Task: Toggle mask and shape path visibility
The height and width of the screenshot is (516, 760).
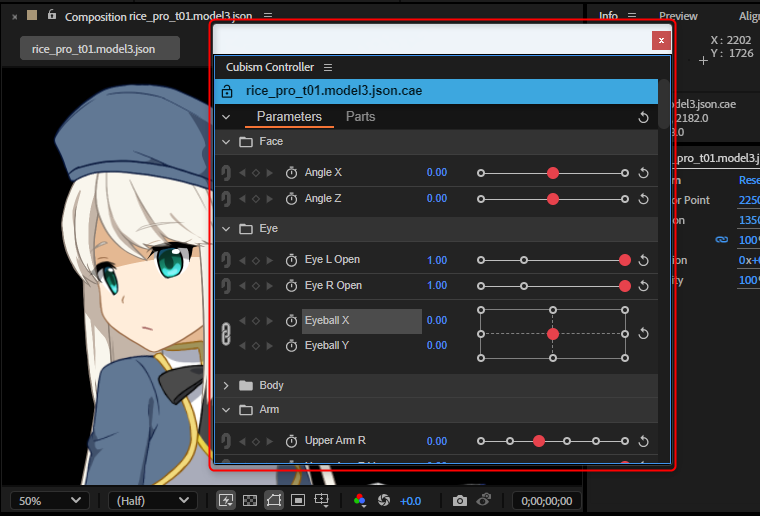Action: pos(274,500)
